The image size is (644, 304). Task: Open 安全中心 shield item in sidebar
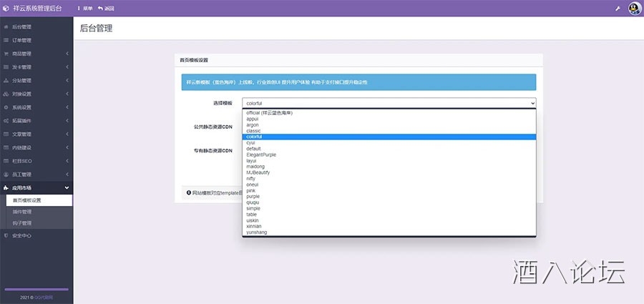(21, 235)
